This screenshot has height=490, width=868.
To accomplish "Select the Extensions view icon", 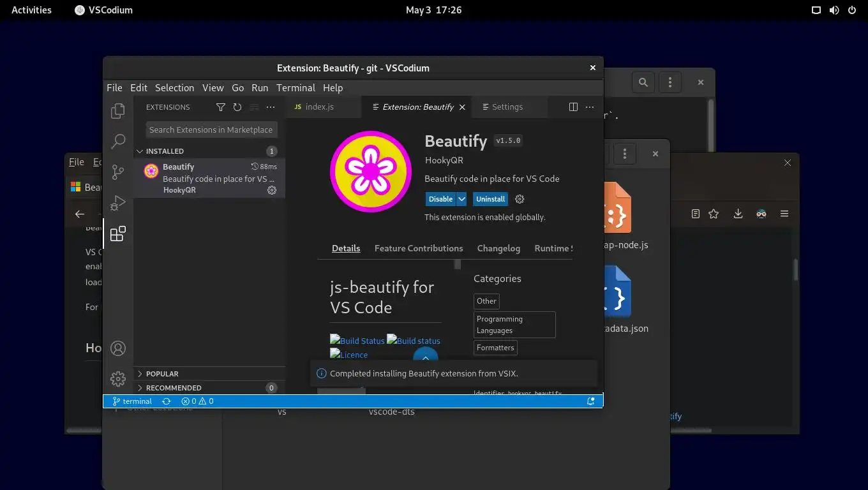I will point(118,234).
